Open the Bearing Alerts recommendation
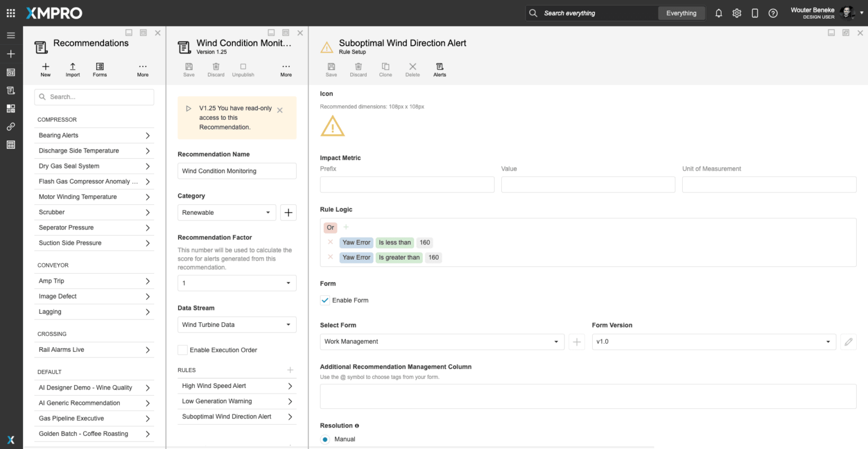Image resolution: width=868 pixels, height=449 pixels. 94,136
